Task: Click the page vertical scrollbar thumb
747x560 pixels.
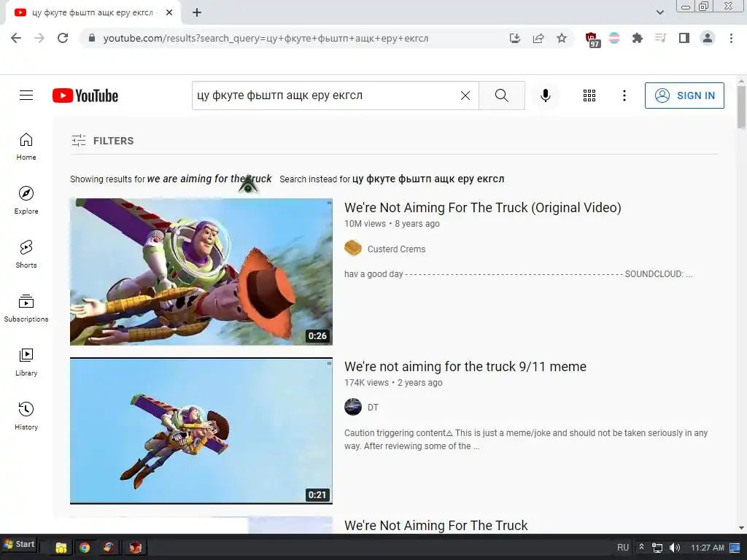Action: (741, 107)
